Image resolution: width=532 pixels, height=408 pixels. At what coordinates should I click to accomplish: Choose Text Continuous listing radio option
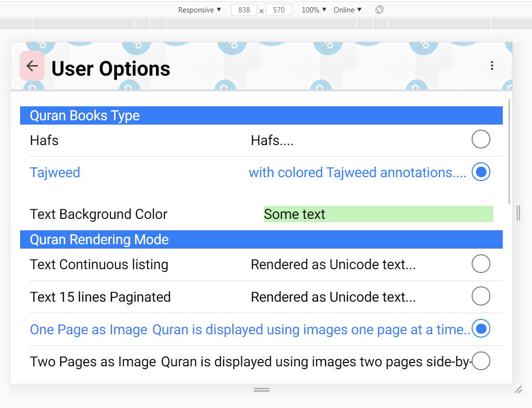[x=481, y=264]
